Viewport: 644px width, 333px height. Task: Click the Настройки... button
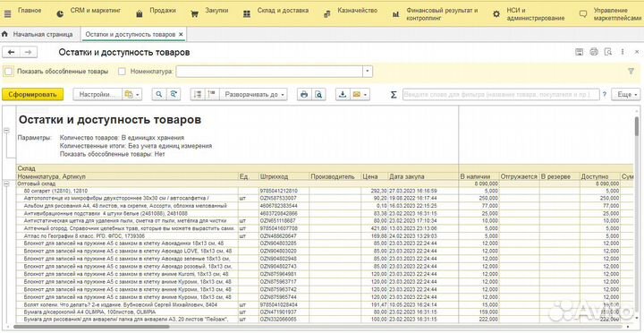pyautogui.click(x=97, y=95)
